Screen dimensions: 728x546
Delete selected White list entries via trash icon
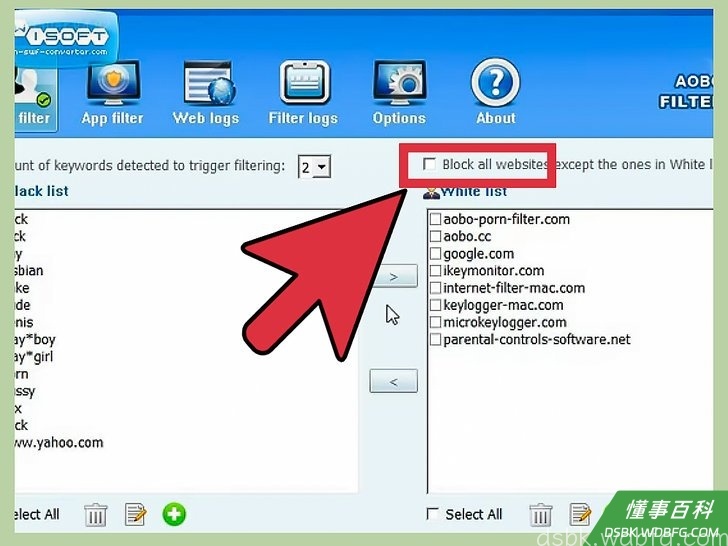(540, 514)
